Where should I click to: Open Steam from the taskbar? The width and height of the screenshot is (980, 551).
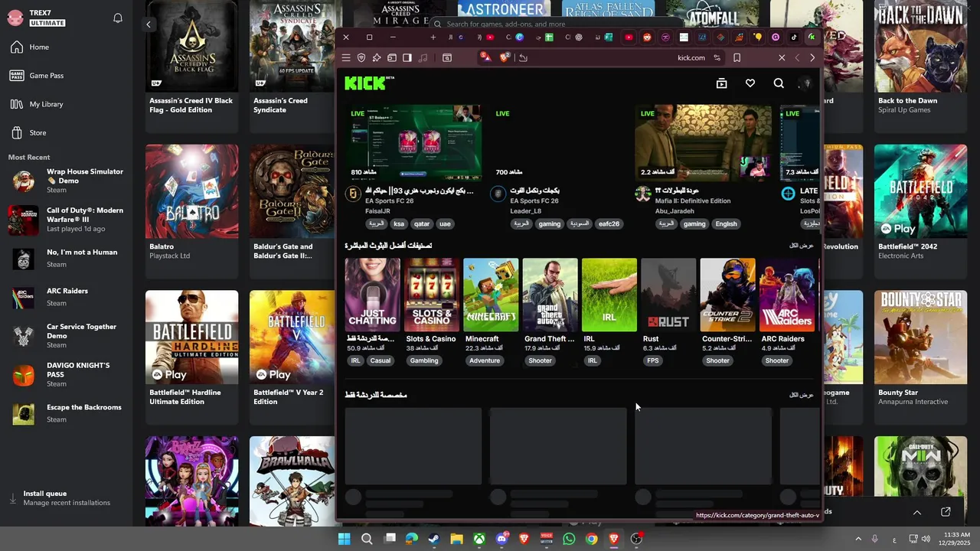pos(434,539)
